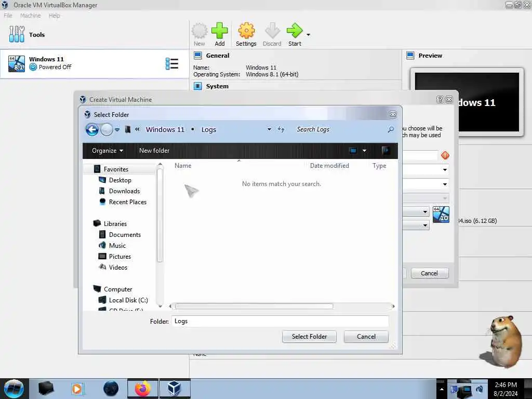This screenshot has height=399, width=532.
Task: Toggle the preview pane icon
Action: (385, 150)
